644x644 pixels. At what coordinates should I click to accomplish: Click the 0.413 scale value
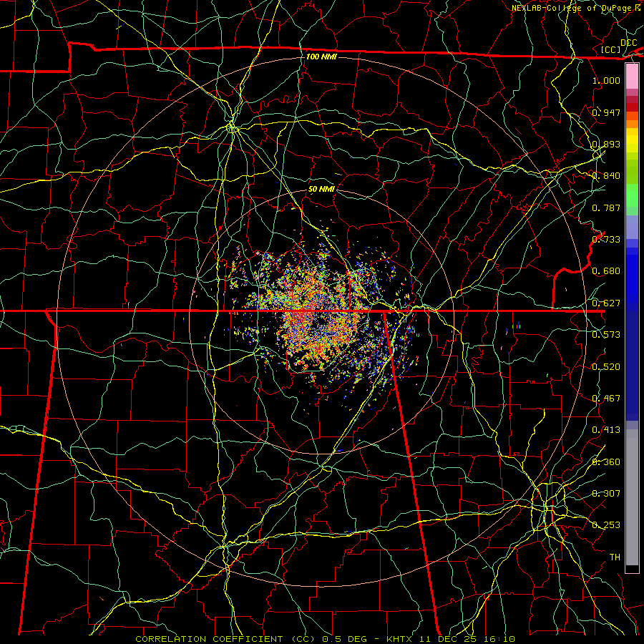tap(606, 430)
